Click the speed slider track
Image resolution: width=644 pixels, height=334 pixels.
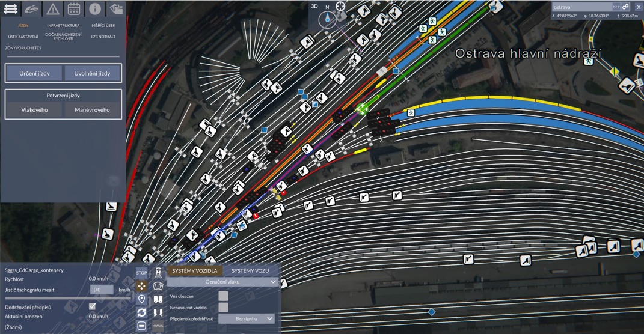(66, 297)
